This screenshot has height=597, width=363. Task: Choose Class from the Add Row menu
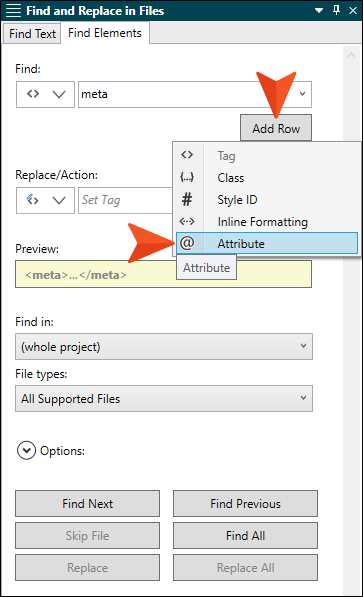267,177
